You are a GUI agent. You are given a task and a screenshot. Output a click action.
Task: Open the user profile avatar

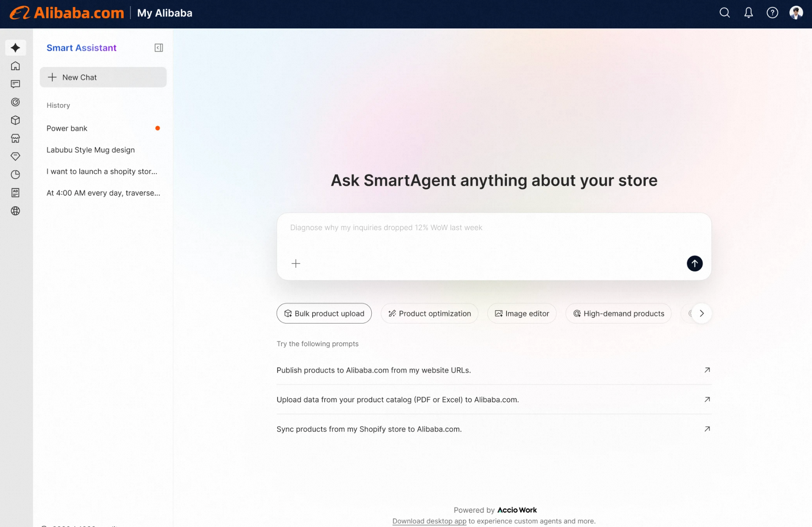pos(796,13)
